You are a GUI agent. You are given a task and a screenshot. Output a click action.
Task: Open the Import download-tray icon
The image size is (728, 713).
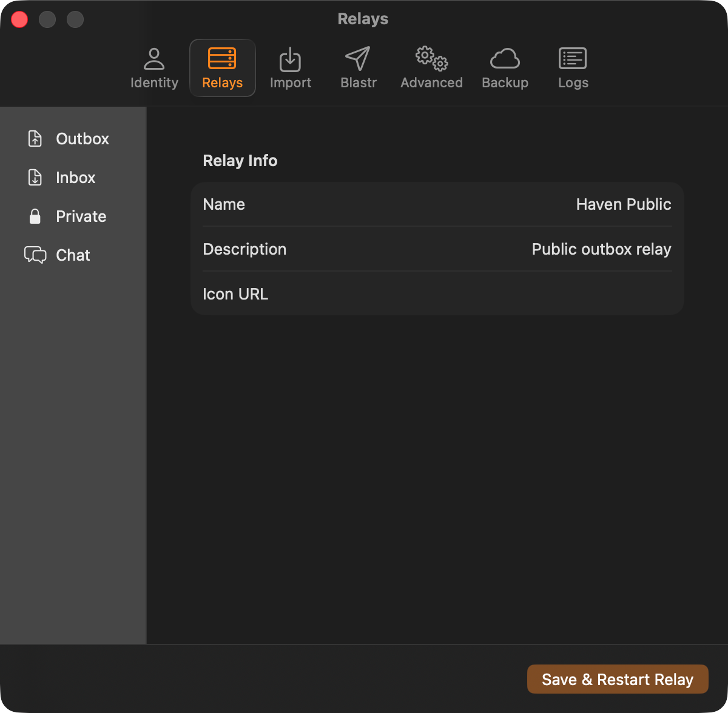tap(290, 59)
